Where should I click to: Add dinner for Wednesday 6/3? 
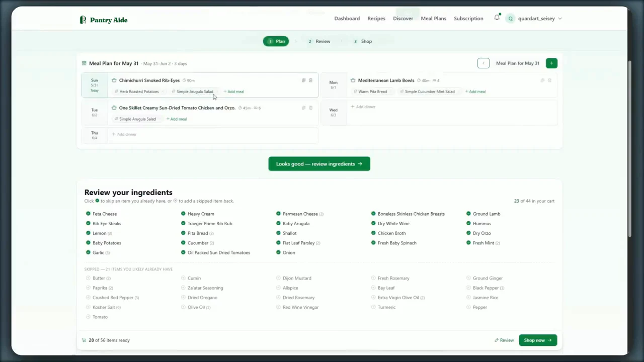tap(363, 107)
